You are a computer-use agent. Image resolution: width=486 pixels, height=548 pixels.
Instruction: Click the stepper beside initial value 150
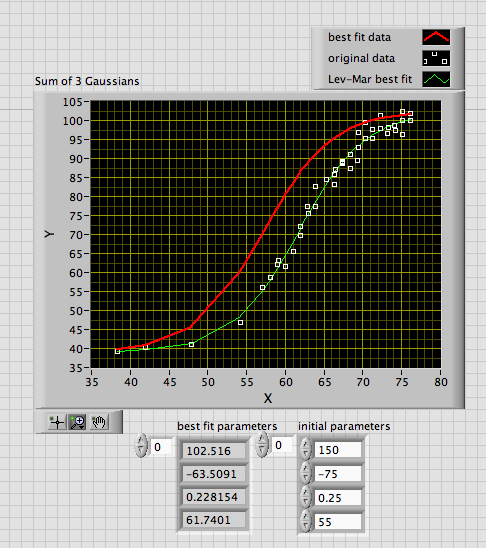[306, 449]
